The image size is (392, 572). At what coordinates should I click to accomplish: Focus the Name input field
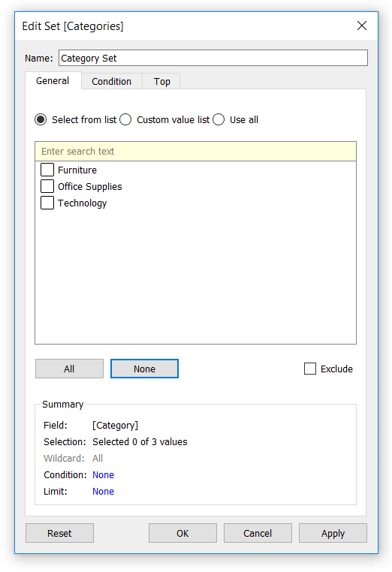213,58
